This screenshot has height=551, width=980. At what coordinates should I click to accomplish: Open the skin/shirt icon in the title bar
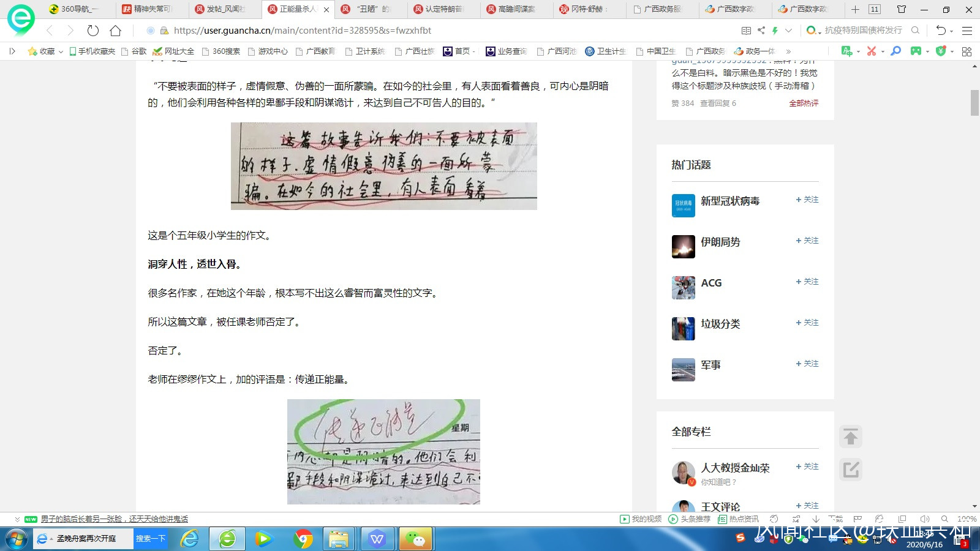pos(902,9)
